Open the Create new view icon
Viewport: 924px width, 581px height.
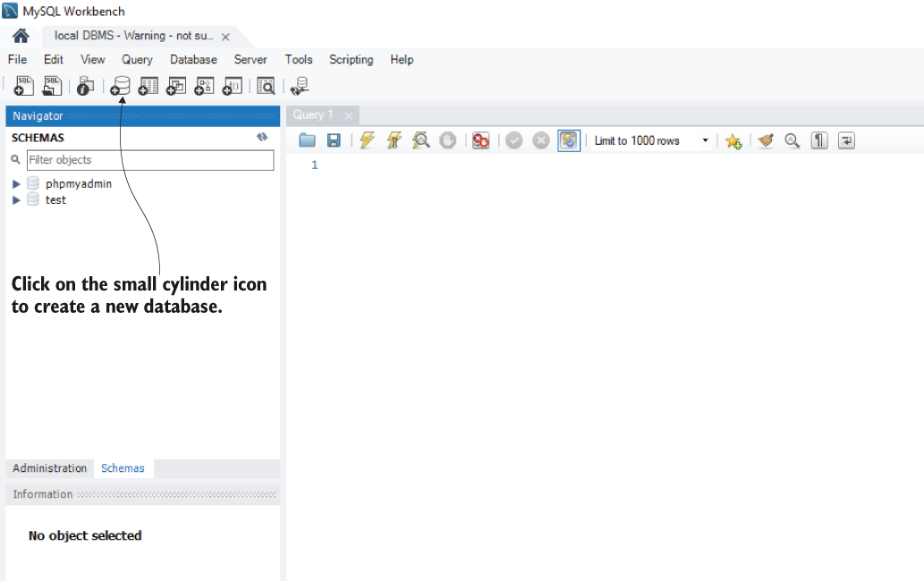175,85
